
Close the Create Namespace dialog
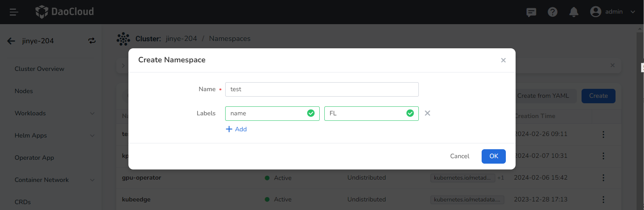[503, 60]
